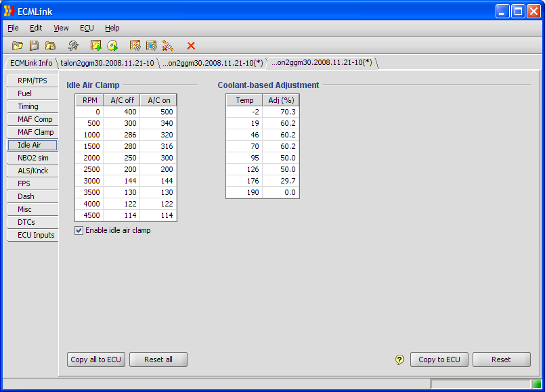Click the save file toolbar icon
This screenshot has width=545, height=392.
click(34, 45)
